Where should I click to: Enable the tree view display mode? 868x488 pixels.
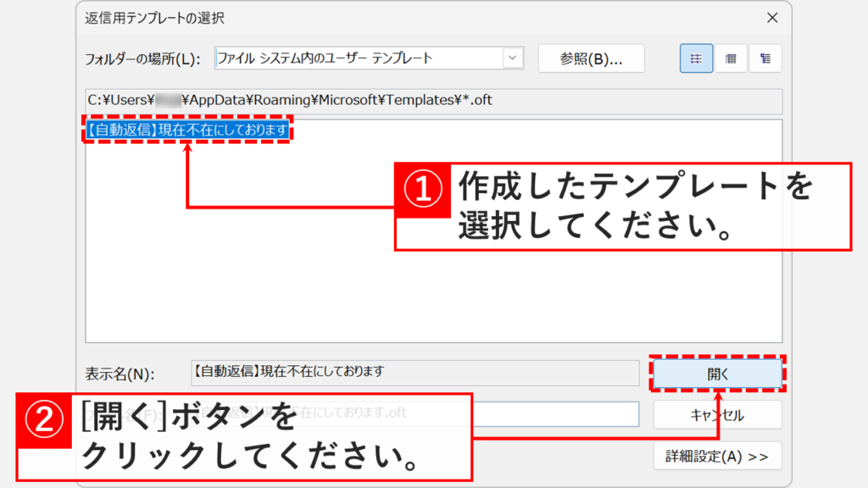click(765, 58)
